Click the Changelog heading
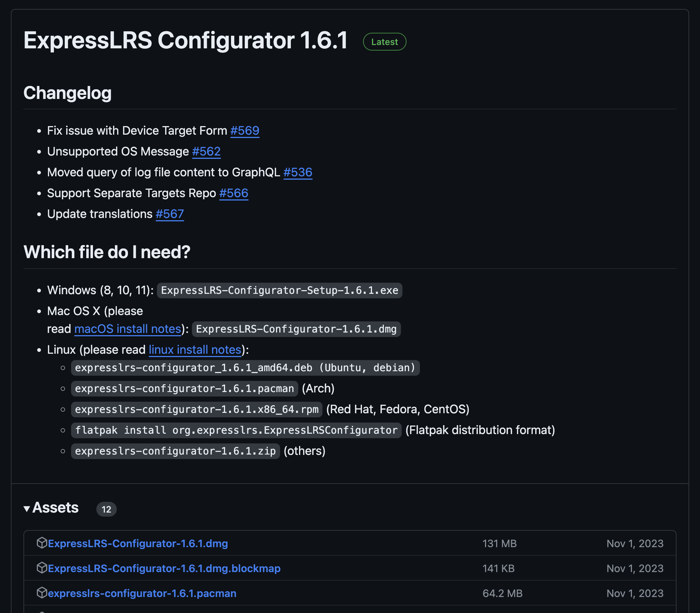Viewport: 700px width, 613px height. click(67, 93)
